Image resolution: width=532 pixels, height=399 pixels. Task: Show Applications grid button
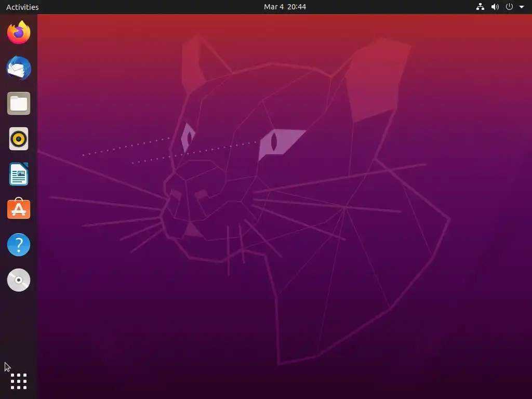(x=19, y=381)
